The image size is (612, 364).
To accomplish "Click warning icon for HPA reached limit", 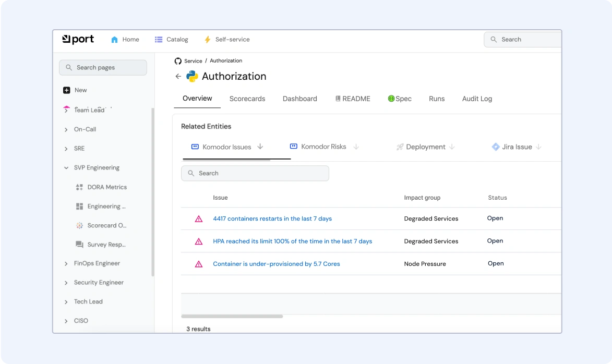I will (x=199, y=241).
